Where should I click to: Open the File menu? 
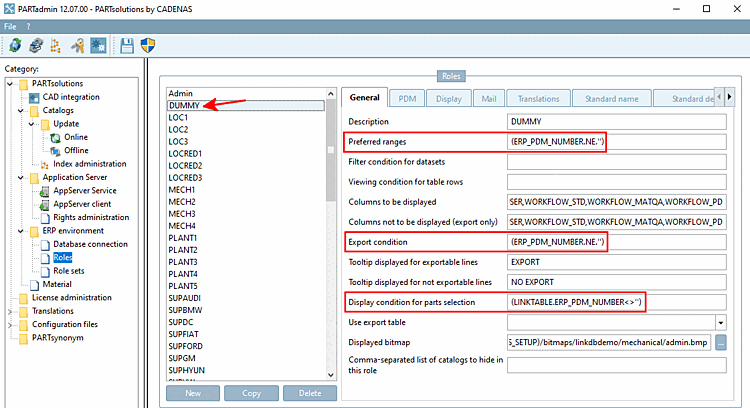point(12,24)
